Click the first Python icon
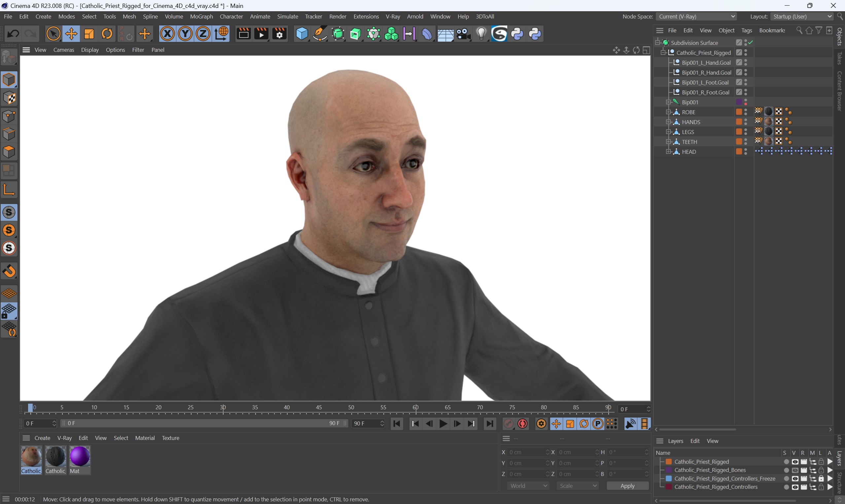This screenshot has height=504, width=845. (517, 34)
